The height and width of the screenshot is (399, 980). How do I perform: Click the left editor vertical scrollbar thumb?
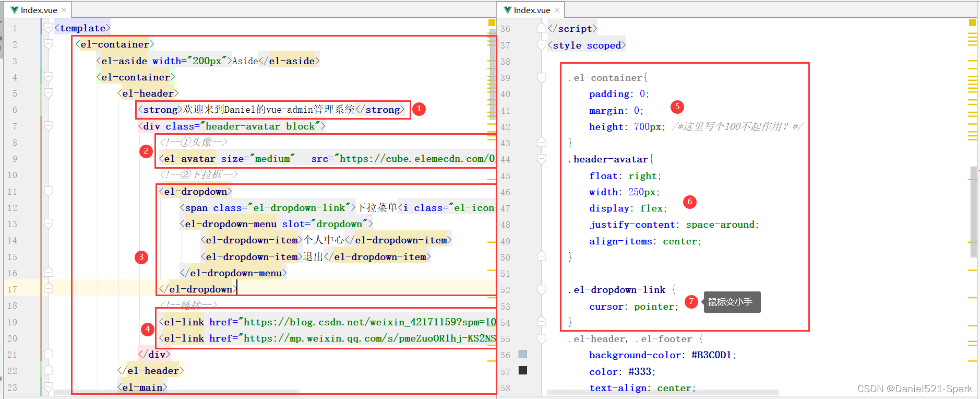point(493,74)
